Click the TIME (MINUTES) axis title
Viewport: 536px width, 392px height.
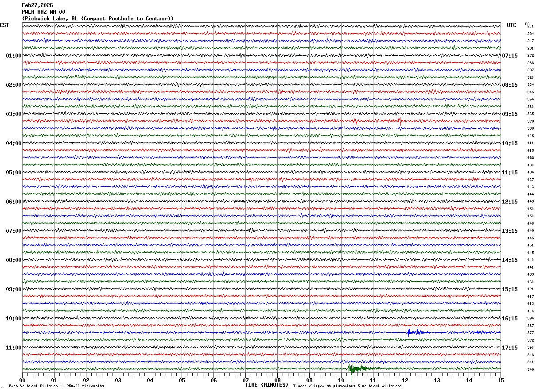(267, 385)
